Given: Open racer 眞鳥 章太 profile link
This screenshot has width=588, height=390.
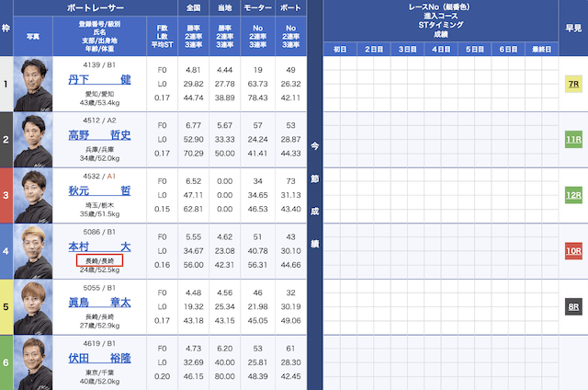Looking at the screenshot, I should (99, 303).
